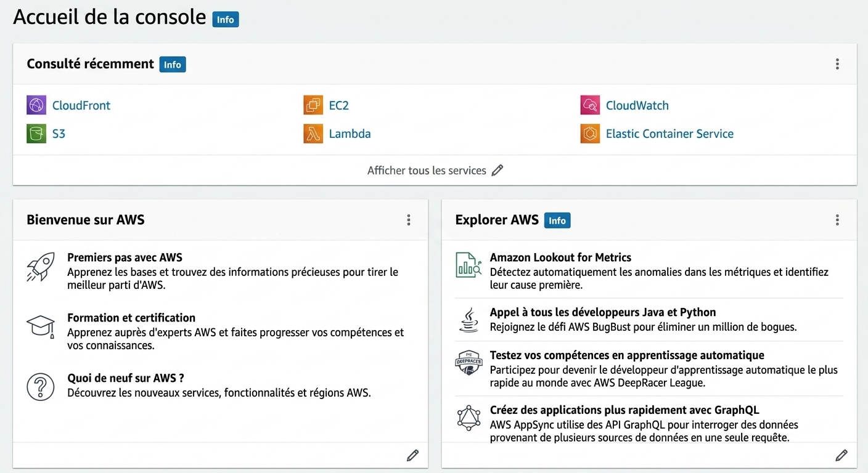Open the CloudWatch link
The height and width of the screenshot is (473, 868).
pyautogui.click(x=637, y=105)
